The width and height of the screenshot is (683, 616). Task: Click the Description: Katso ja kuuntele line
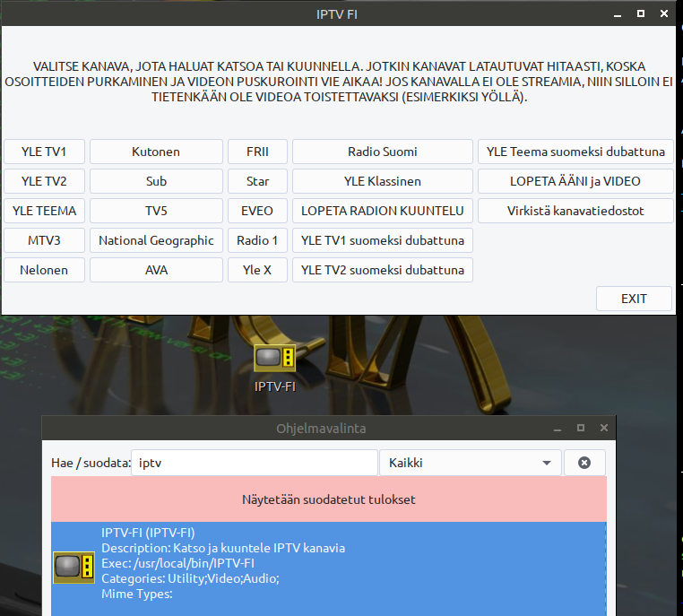(223, 548)
